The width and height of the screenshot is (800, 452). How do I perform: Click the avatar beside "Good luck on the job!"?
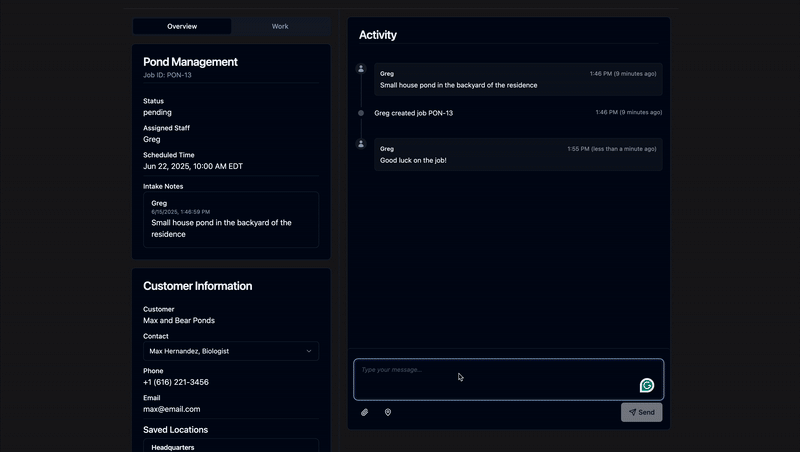point(361,144)
